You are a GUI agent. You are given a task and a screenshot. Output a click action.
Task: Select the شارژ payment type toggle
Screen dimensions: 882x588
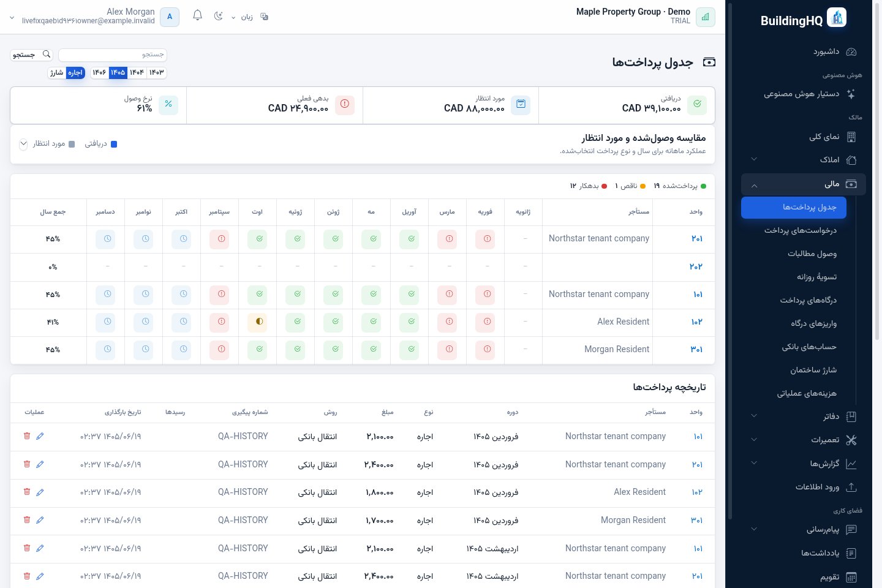[57, 73]
